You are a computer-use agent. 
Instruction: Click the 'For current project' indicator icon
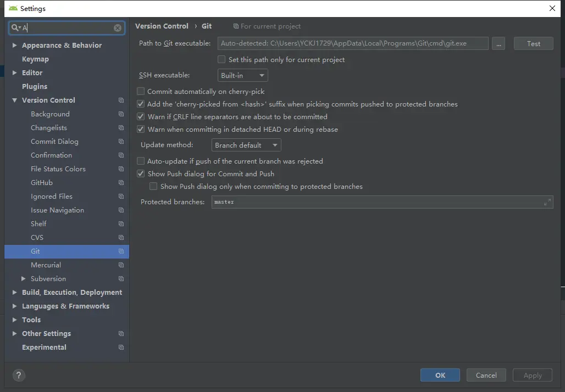(236, 26)
